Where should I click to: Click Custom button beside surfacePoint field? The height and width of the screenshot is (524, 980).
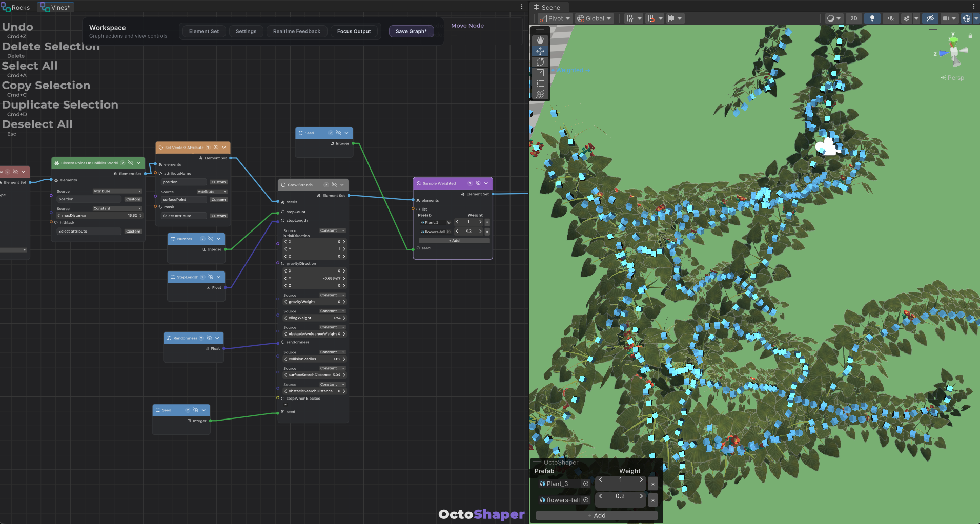pos(218,200)
